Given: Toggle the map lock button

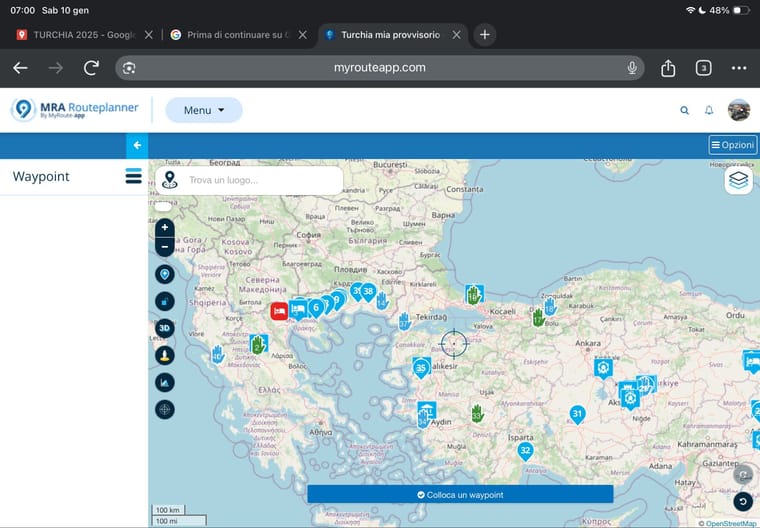Looking at the screenshot, I should point(165,301).
